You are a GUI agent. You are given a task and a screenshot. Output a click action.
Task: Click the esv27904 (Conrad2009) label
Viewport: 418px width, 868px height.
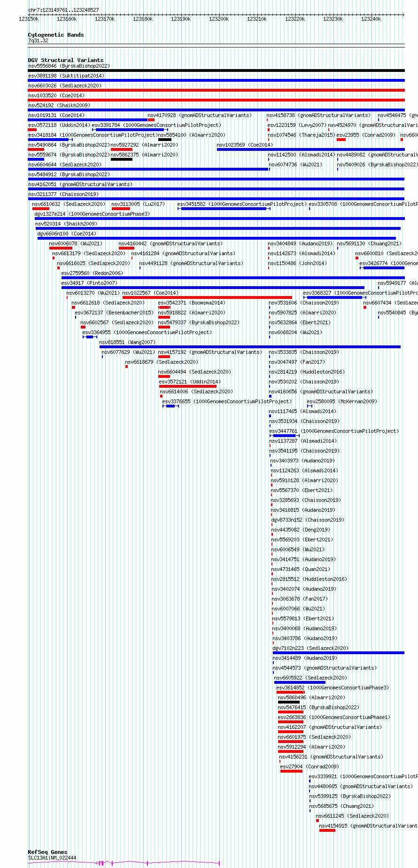point(310,767)
